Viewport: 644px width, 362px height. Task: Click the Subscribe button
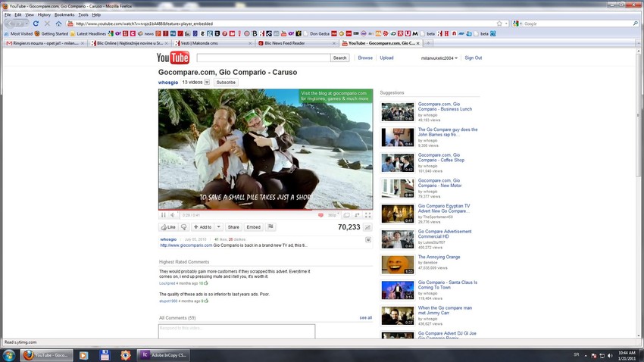tap(226, 82)
